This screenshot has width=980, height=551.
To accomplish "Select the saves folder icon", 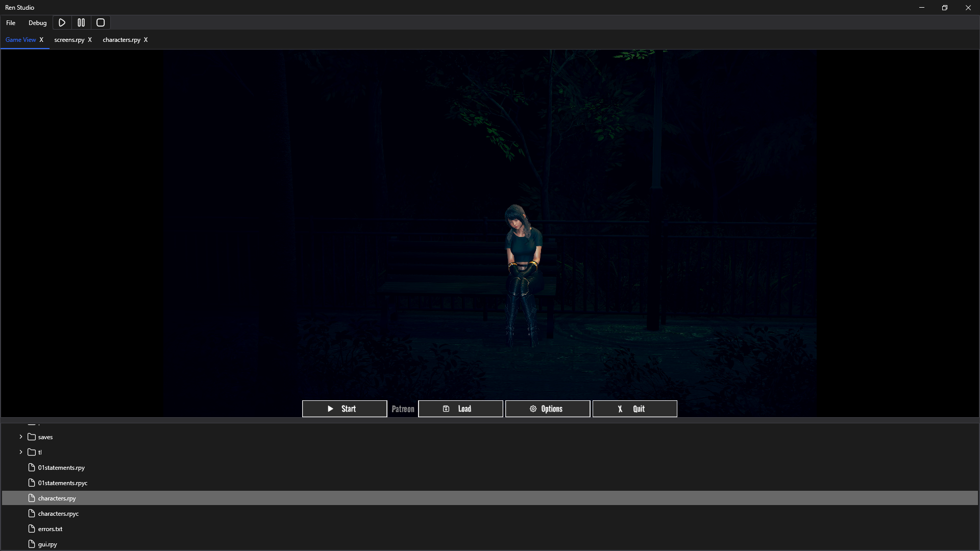I will [32, 437].
